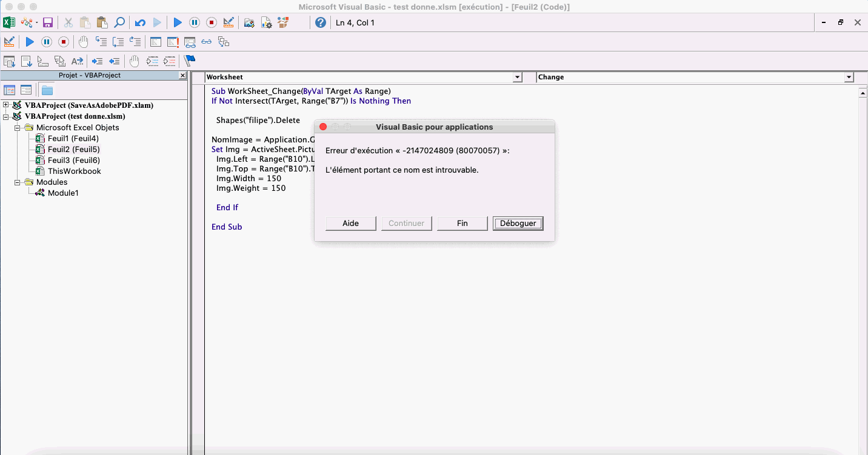The width and height of the screenshot is (868, 455).
Task: Open the Worksheet object dropdown arrow
Action: coord(518,77)
